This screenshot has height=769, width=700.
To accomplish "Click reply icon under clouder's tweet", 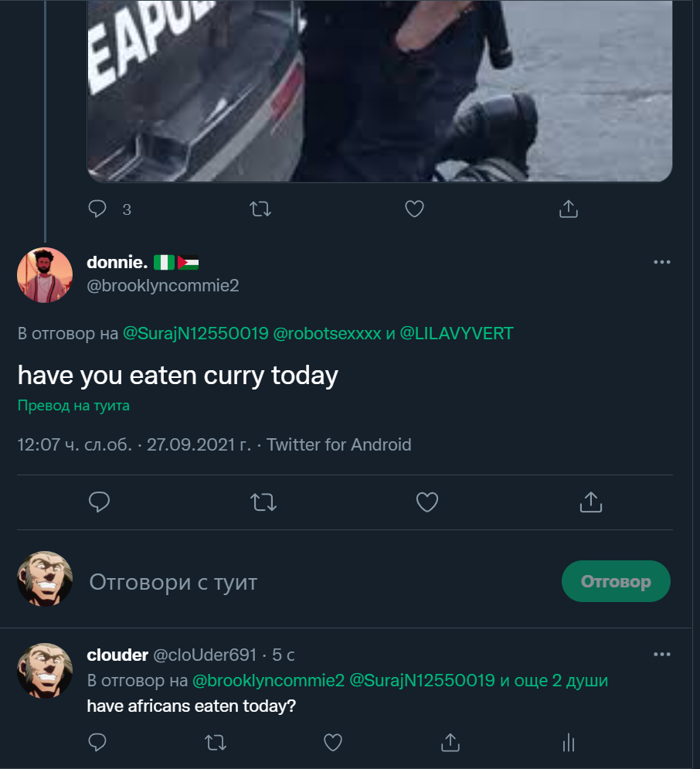I will [x=97, y=743].
